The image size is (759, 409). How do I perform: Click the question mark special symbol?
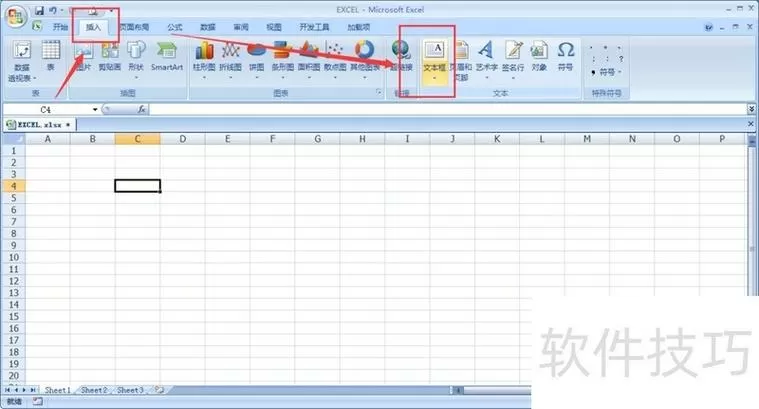point(621,59)
